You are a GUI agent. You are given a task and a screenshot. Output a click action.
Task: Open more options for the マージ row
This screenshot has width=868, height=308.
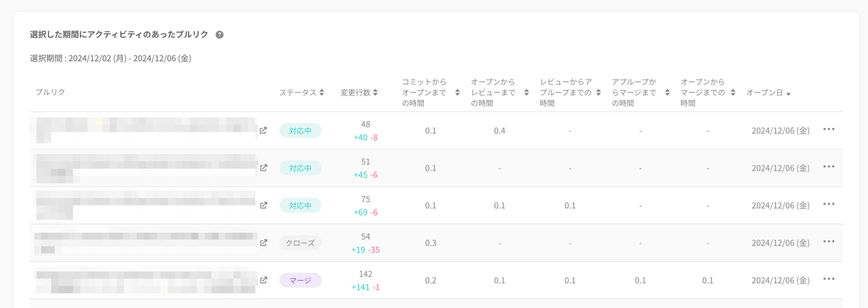(829, 279)
